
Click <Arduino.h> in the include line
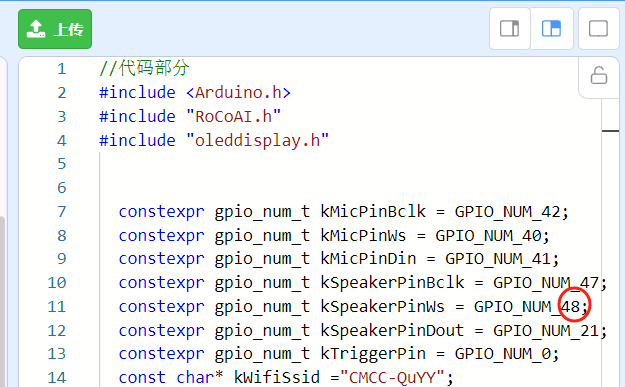click(x=238, y=92)
